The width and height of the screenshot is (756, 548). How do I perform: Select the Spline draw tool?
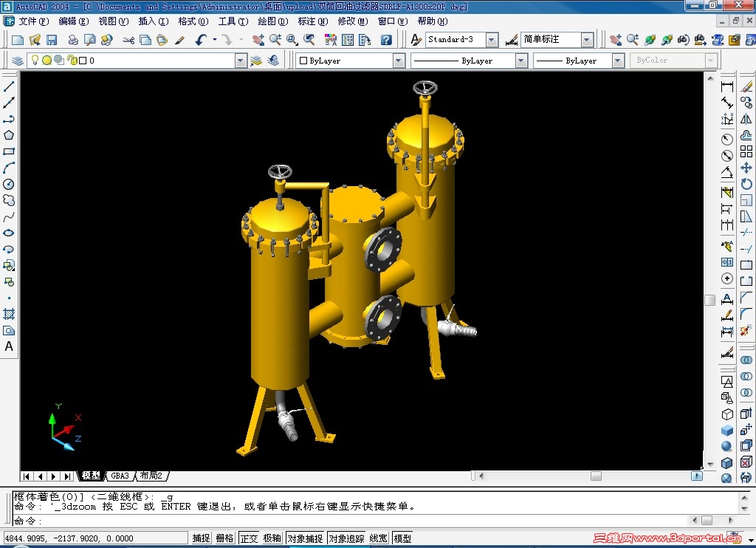tap(9, 216)
